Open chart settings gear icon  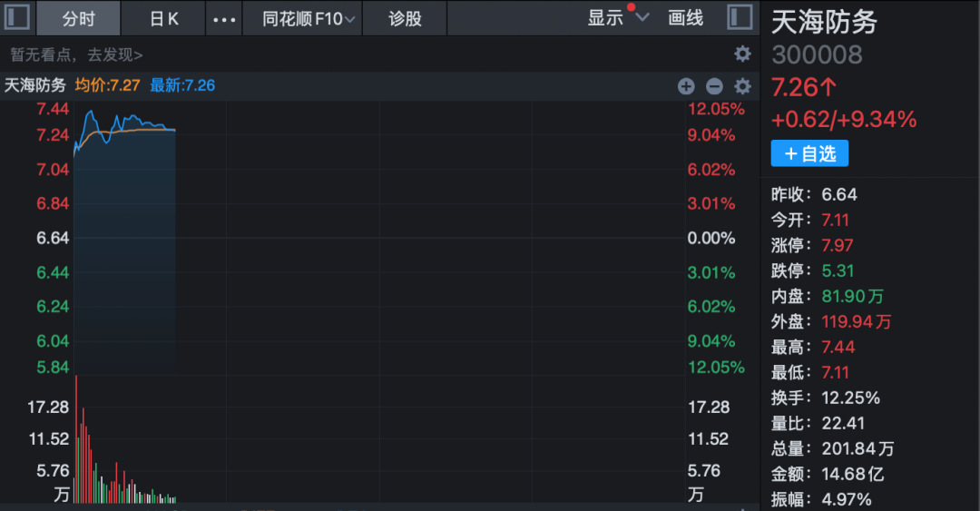point(742,86)
